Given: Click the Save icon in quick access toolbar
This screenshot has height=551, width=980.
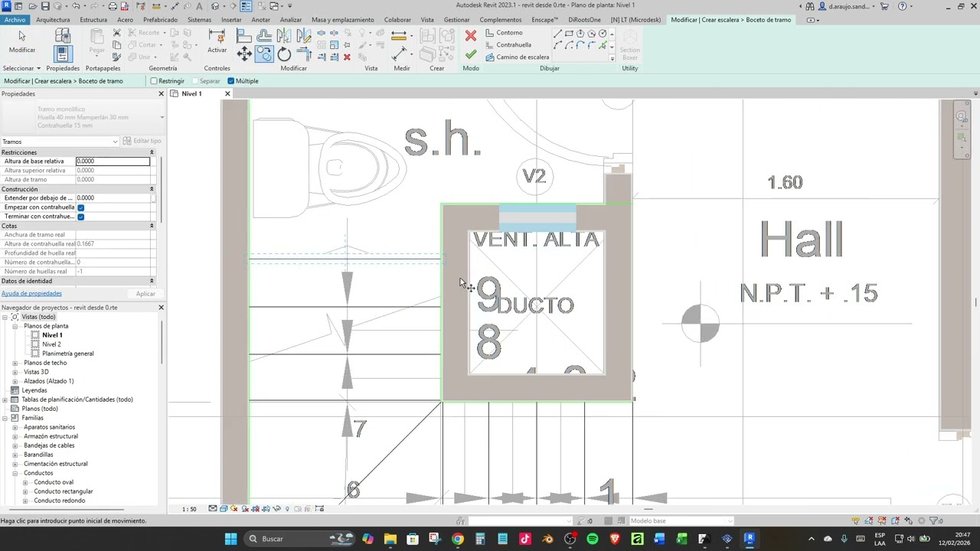Looking at the screenshot, I should click(45, 6).
